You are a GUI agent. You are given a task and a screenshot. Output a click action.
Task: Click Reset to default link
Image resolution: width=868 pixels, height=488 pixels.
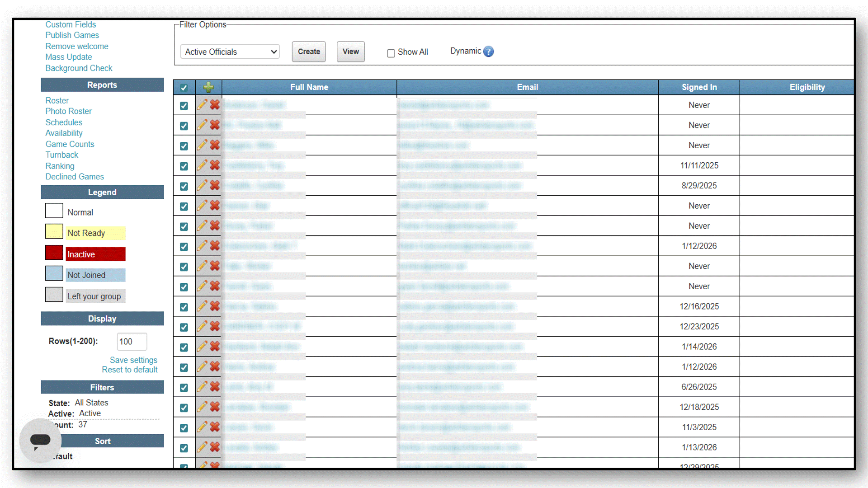[x=130, y=370]
